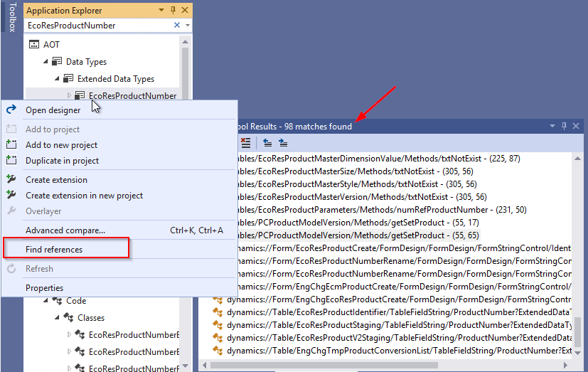The height and width of the screenshot is (372, 588).
Task: Click the Open designer arrow icon
Action: click(x=11, y=109)
